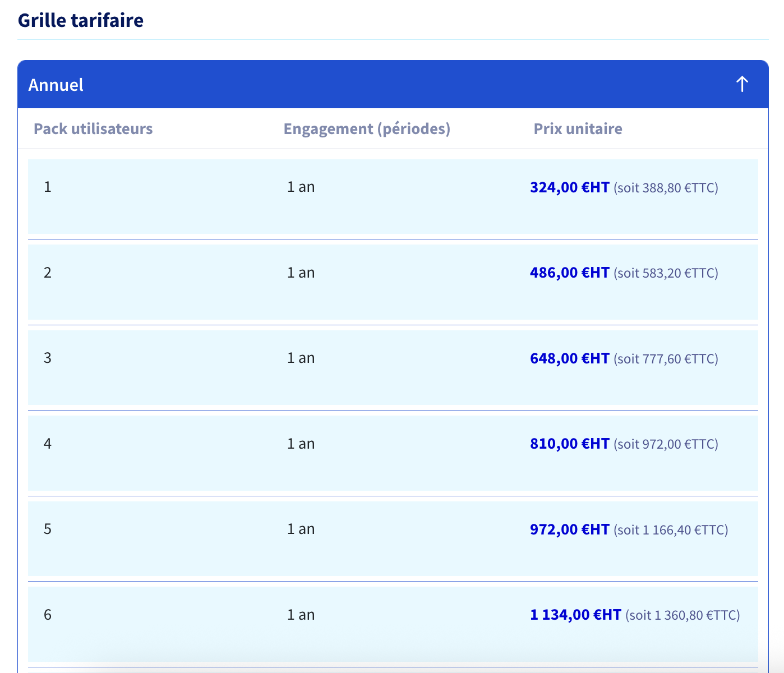
Task: Click '1 an' in the 1 134,00 €HT row
Action: coord(301,615)
